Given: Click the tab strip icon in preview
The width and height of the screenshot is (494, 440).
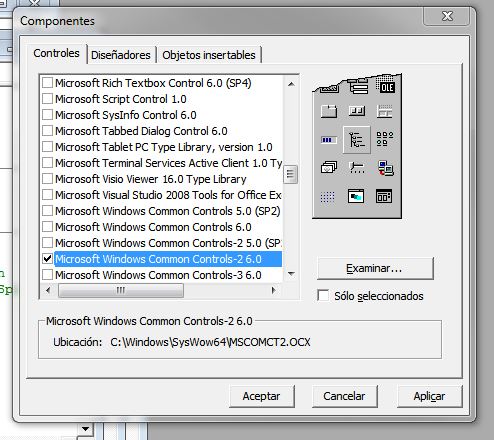Looking at the screenshot, I should (329, 111).
